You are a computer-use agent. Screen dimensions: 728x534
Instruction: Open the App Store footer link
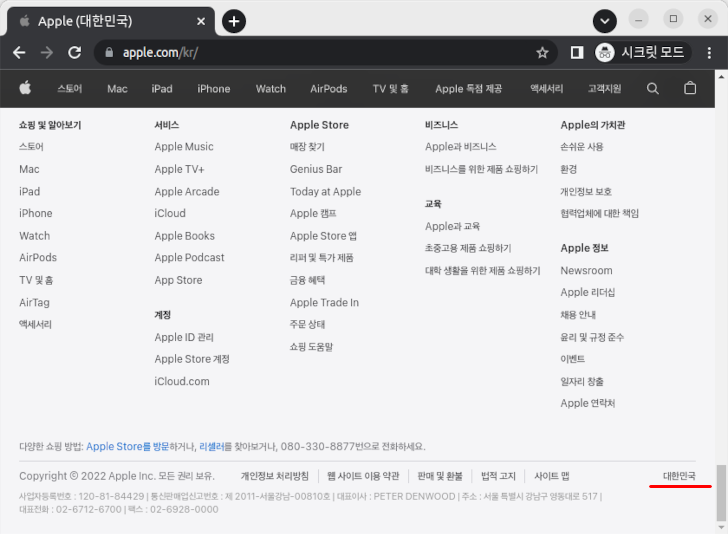[178, 280]
